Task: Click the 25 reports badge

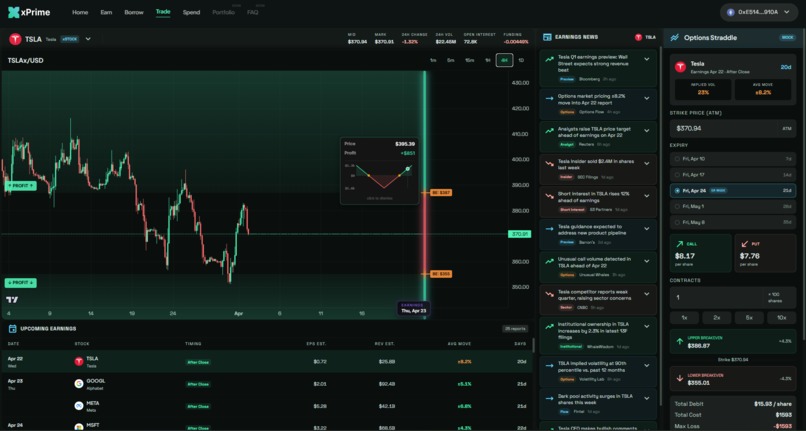Action: (x=515, y=329)
